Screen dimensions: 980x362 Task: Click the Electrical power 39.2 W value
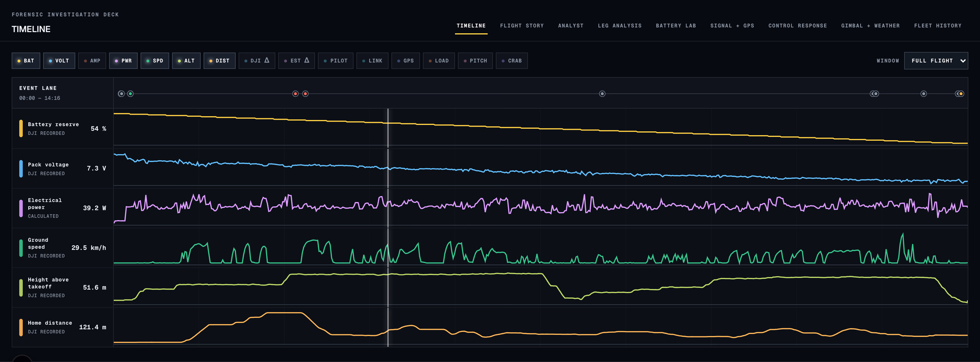[x=94, y=208]
